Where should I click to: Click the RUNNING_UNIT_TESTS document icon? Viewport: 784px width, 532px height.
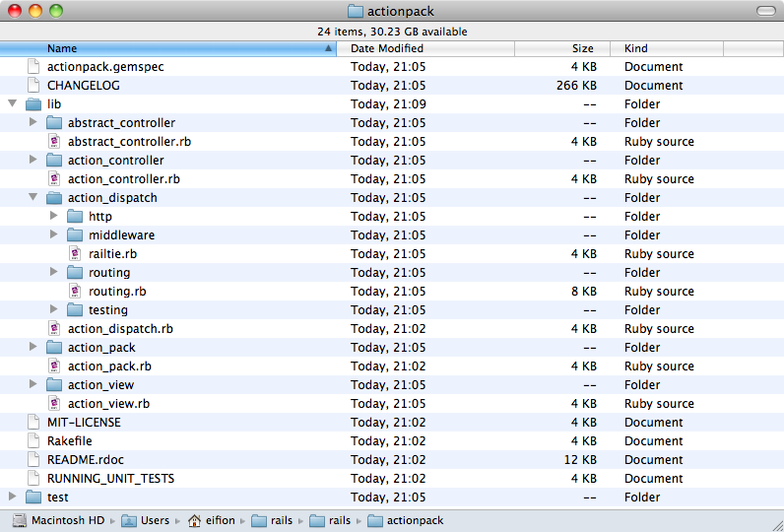click(33, 478)
